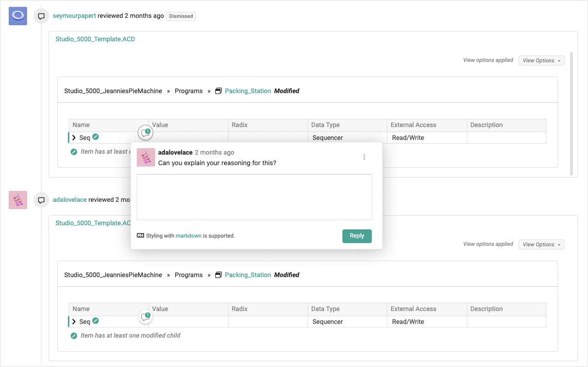Expand the Seq row in first table
Image resolution: width=588 pixels, height=367 pixels.
74,138
